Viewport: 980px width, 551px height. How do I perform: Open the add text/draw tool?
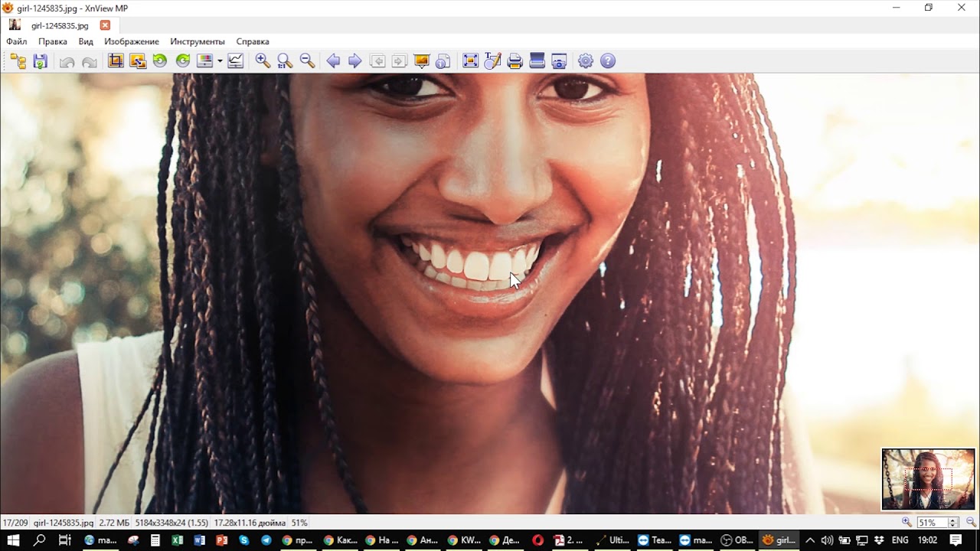492,61
